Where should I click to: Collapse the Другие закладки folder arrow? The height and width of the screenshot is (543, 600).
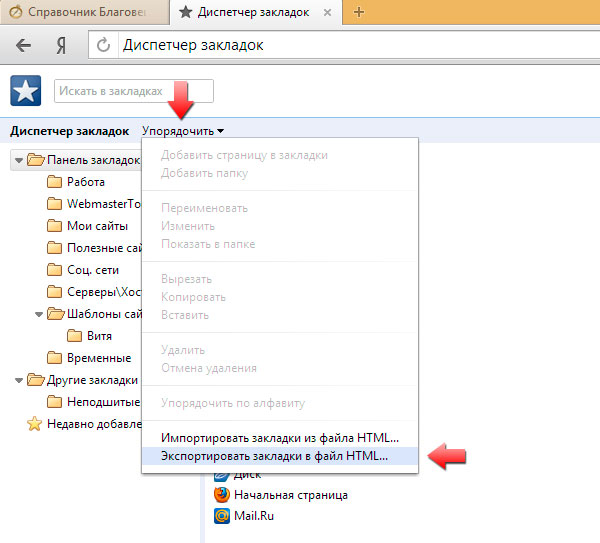click(18, 381)
